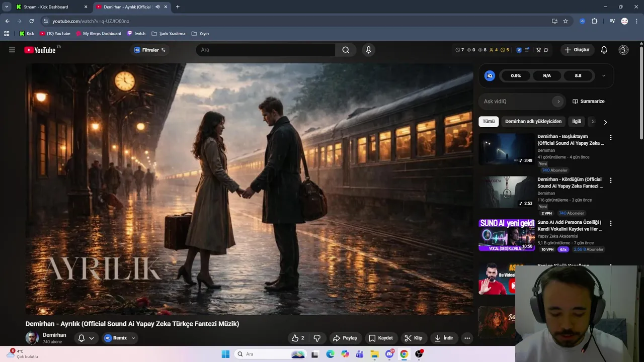Like the video with thumbs up
Screen dimensions: 644x362
[x=297, y=338]
